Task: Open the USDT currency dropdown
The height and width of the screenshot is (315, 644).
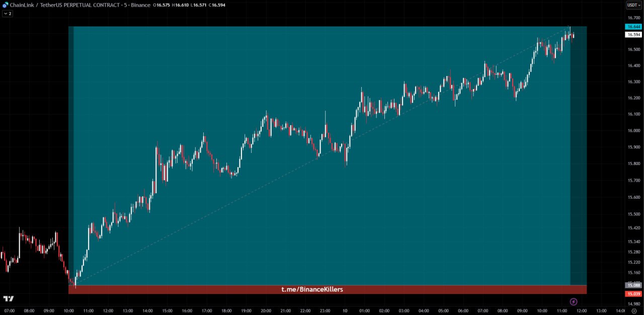Action: click(x=633, y=5)
